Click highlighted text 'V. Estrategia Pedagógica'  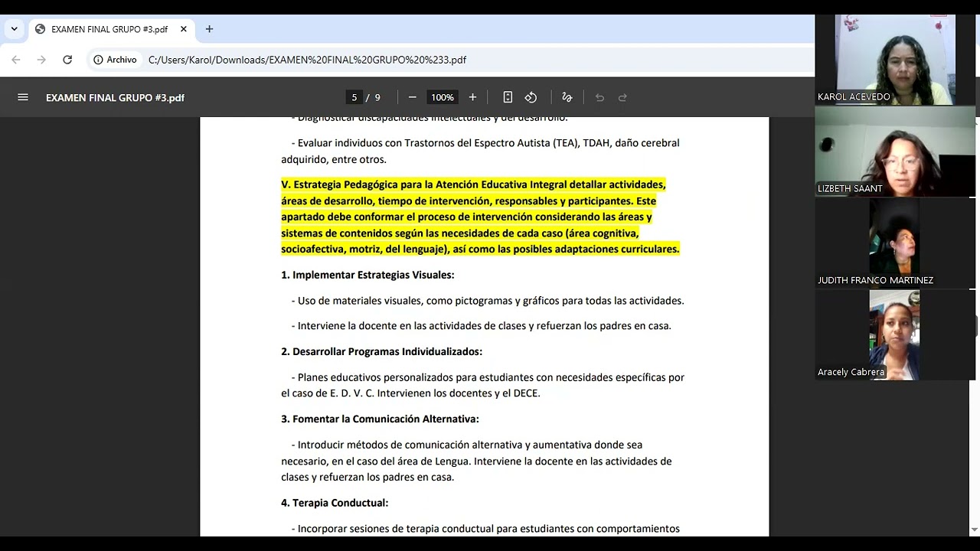click(x=339, y=184)
